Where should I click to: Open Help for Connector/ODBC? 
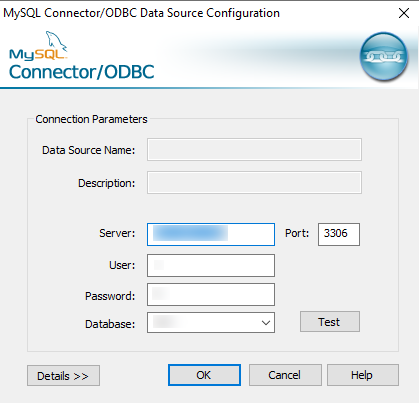[363, 375]
